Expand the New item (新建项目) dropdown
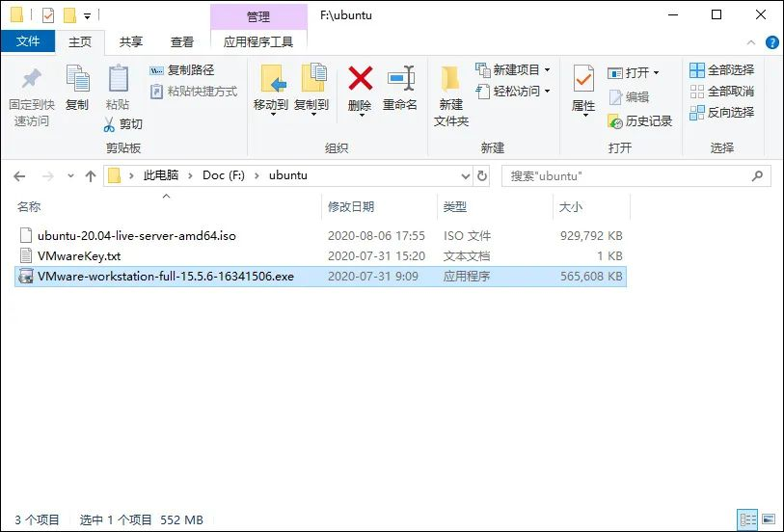Viewport: 784px width, 532px height. coord(547,70)
